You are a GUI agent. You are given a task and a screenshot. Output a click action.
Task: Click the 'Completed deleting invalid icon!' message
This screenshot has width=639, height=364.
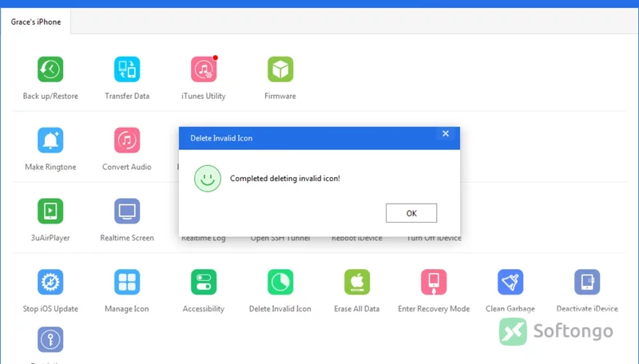point(285,178)
